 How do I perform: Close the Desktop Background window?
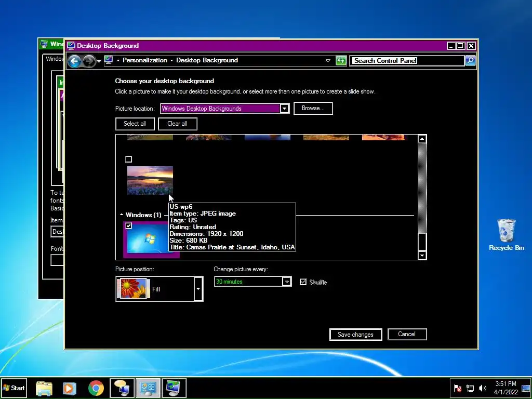point(471,46)
